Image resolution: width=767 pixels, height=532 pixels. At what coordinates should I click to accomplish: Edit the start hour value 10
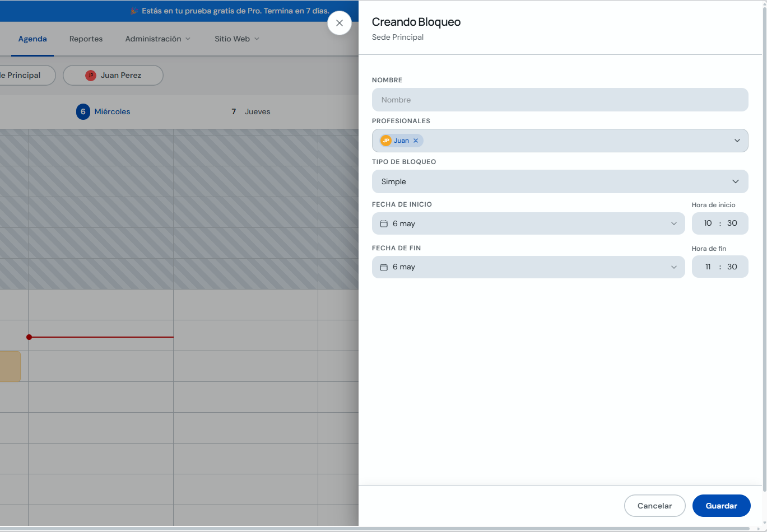[x=708, y=223]
